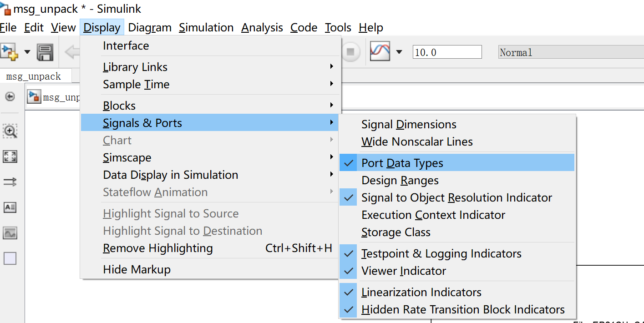This screenshot has height=323, width=644.
Task: Expand the Library Links submenu
Action: (x=209, y=67)
